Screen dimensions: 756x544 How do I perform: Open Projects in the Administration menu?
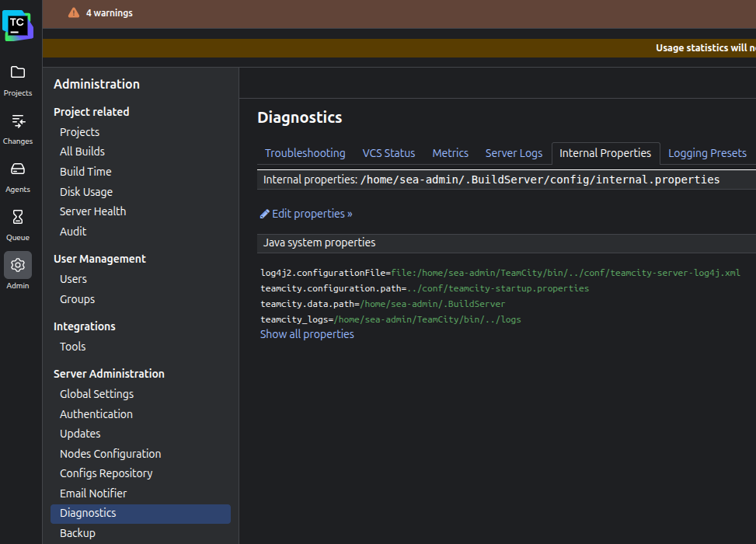coord(79,132)
